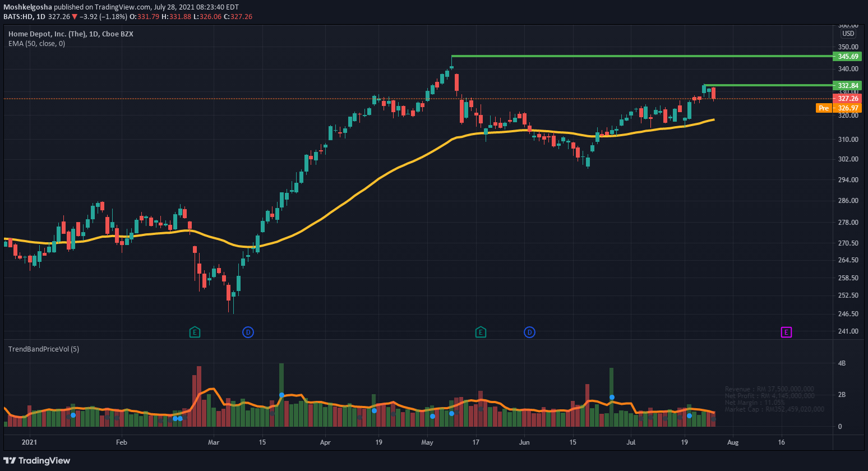Select the 332.84 horizontal green line

click(768, 85)
